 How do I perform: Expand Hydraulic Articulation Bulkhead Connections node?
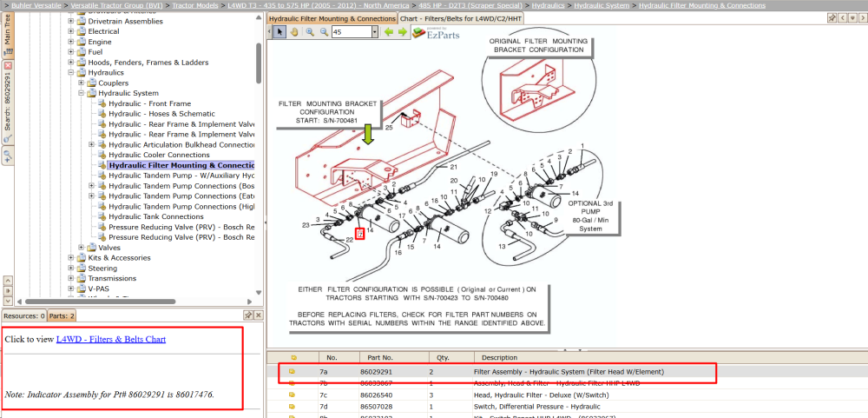click(x=92, y=144)
